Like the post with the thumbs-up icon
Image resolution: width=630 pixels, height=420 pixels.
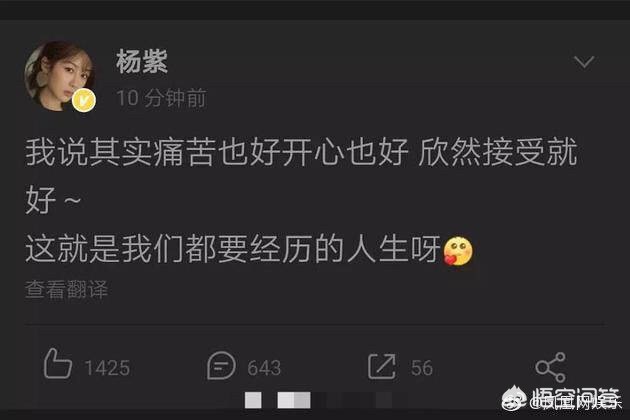(x=58, y=364)
